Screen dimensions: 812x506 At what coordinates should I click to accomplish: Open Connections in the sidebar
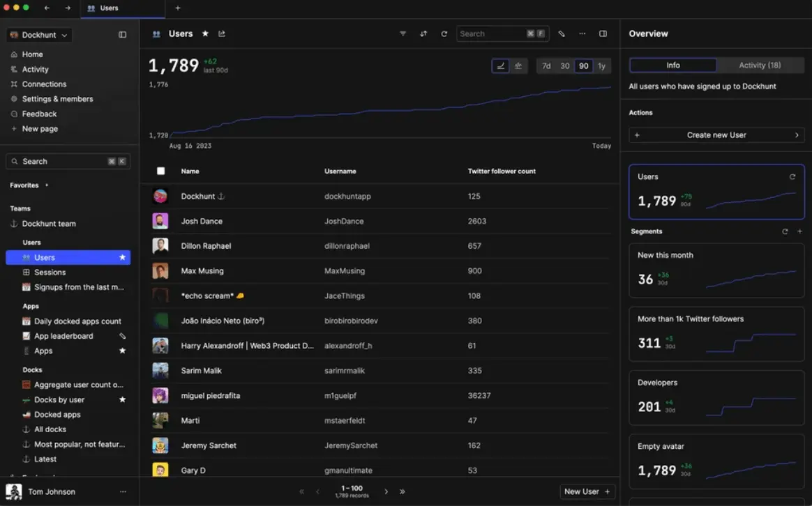44,84
